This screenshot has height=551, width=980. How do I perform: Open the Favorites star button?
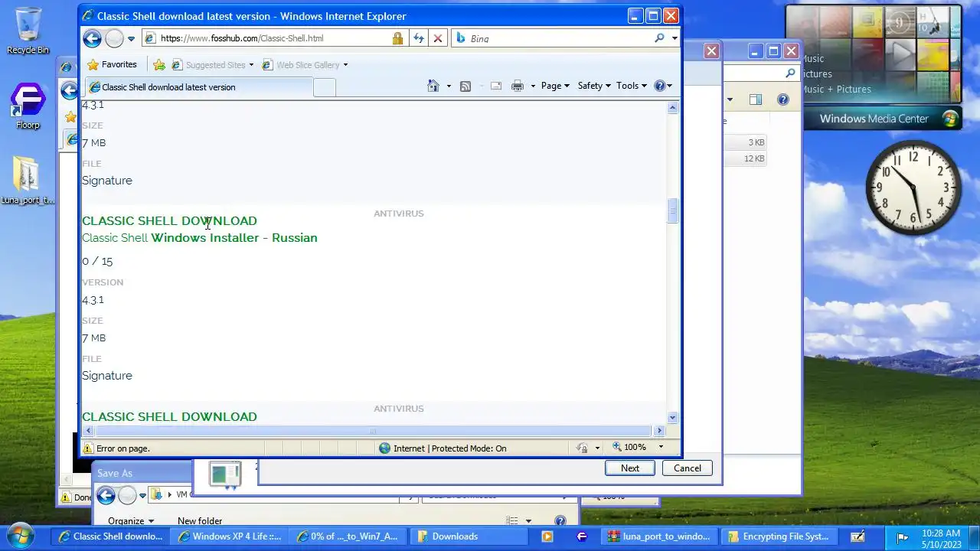pos(113,65)
